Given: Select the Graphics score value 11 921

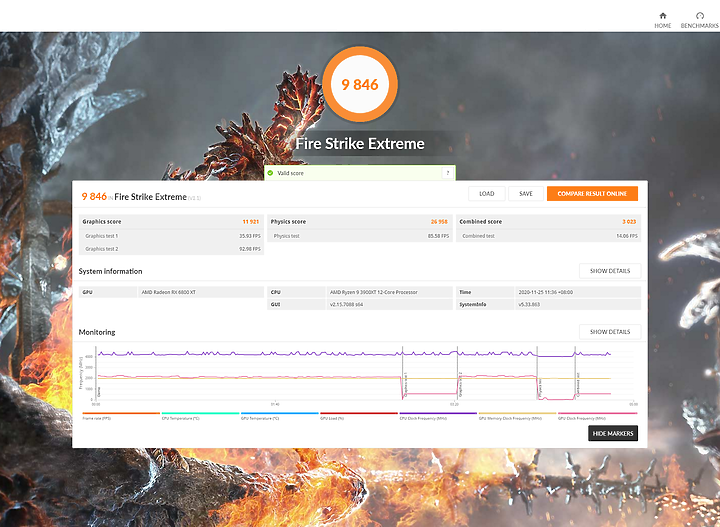Looking at the screenshot, I should [251, 222].
